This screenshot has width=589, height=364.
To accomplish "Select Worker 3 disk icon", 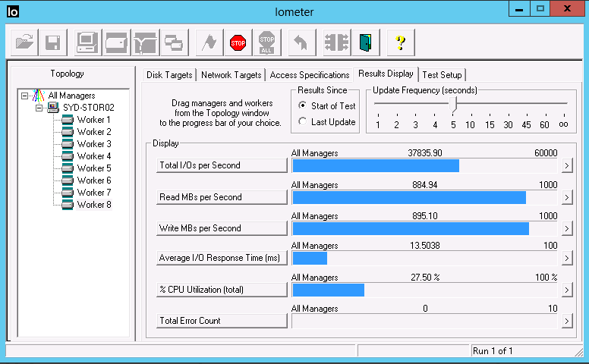I will pyautogui.click(x=68, y=144).
